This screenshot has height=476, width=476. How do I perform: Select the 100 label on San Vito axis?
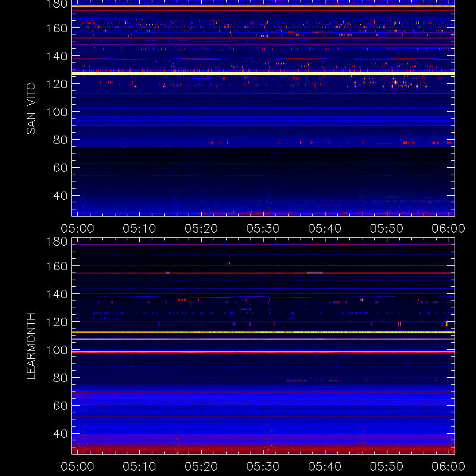(x=57, y=112)
